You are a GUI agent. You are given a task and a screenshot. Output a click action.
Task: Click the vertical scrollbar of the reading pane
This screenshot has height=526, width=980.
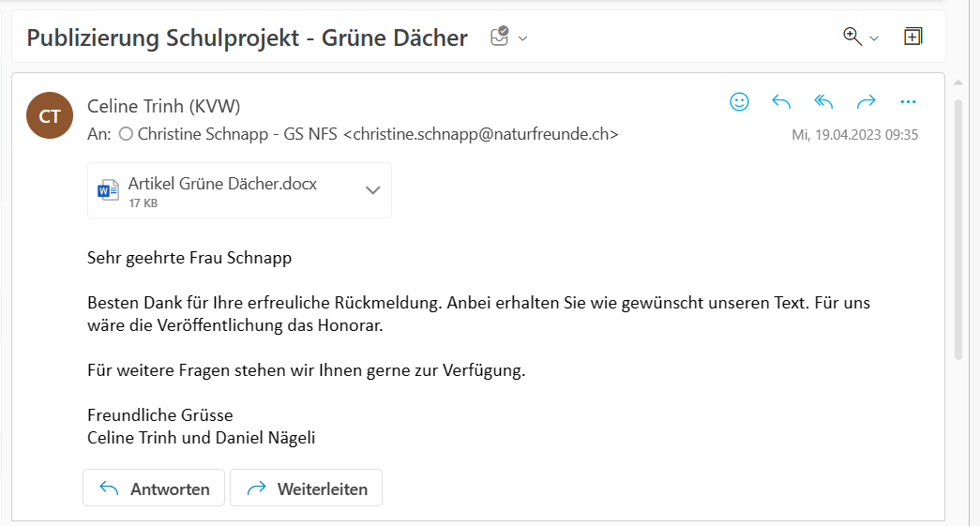[x=957, y=225]
